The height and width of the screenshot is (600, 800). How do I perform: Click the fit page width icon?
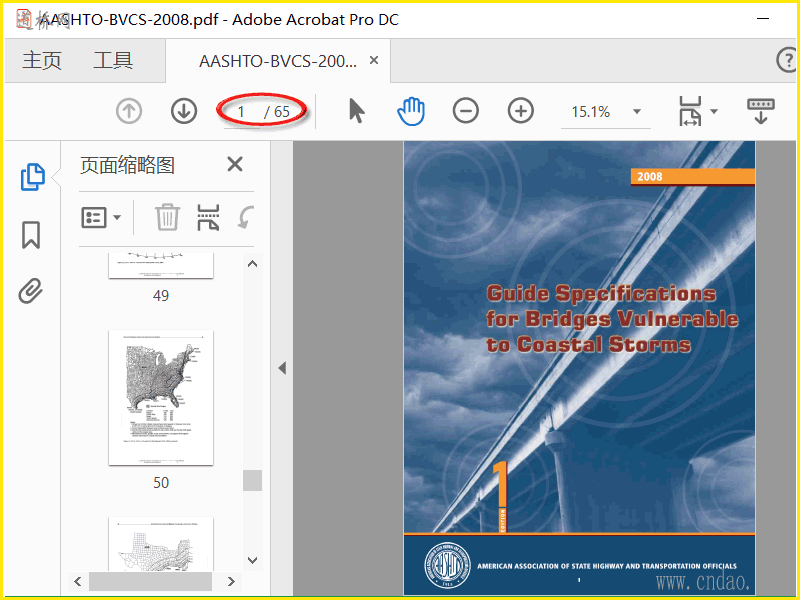[690, 111]
